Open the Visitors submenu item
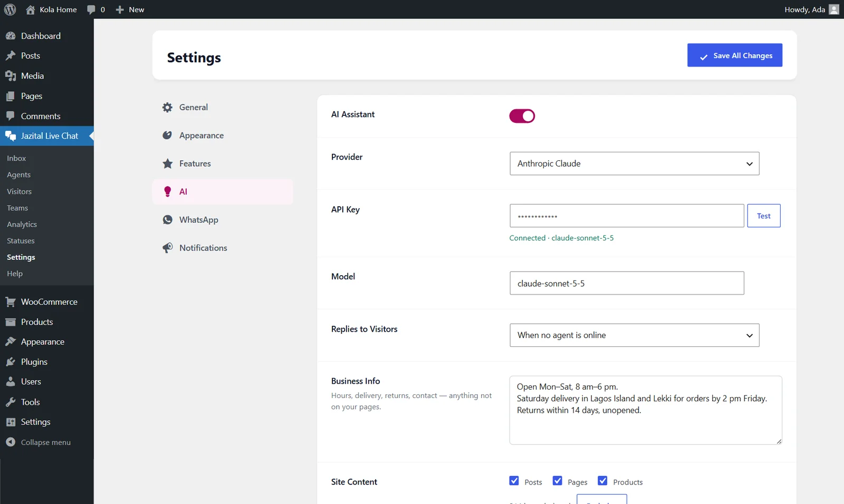Image resolution: width=844 pixels, height=504 pixels. click(x=19, y=191)
